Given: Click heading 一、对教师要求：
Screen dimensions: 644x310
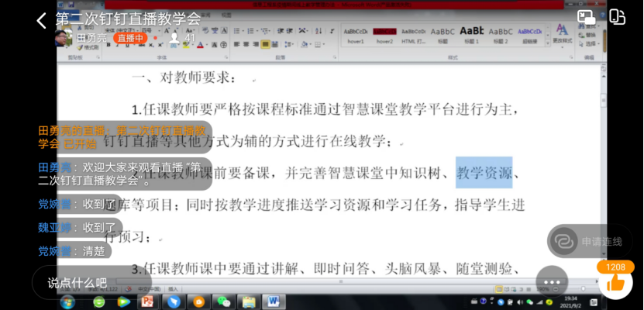Looking at the screenshot, I should (184, 77).
